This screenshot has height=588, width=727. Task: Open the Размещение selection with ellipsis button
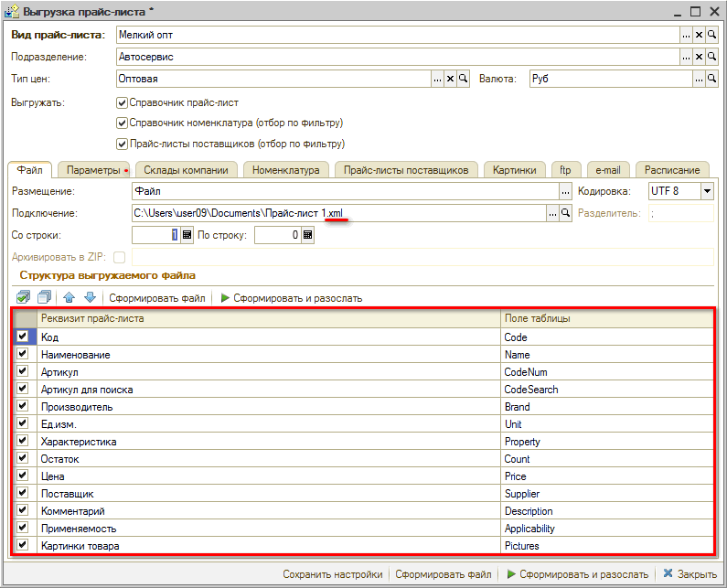(x=565, y=191)
